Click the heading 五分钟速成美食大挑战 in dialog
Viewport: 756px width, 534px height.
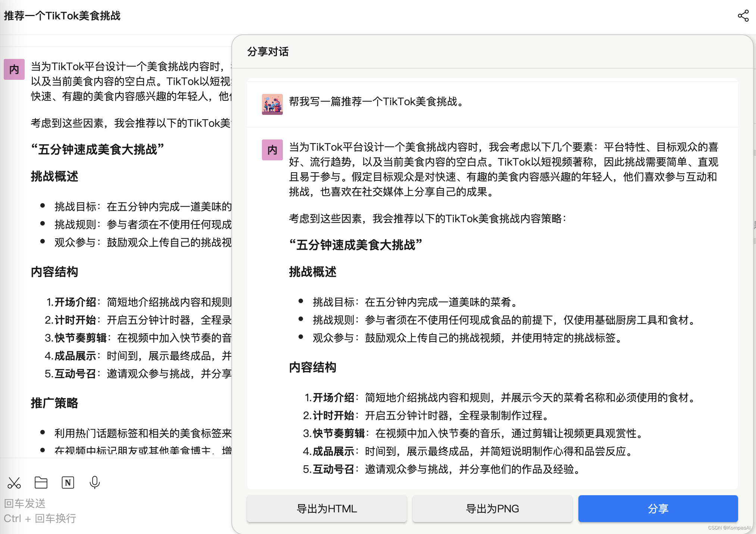coord(355,245)
